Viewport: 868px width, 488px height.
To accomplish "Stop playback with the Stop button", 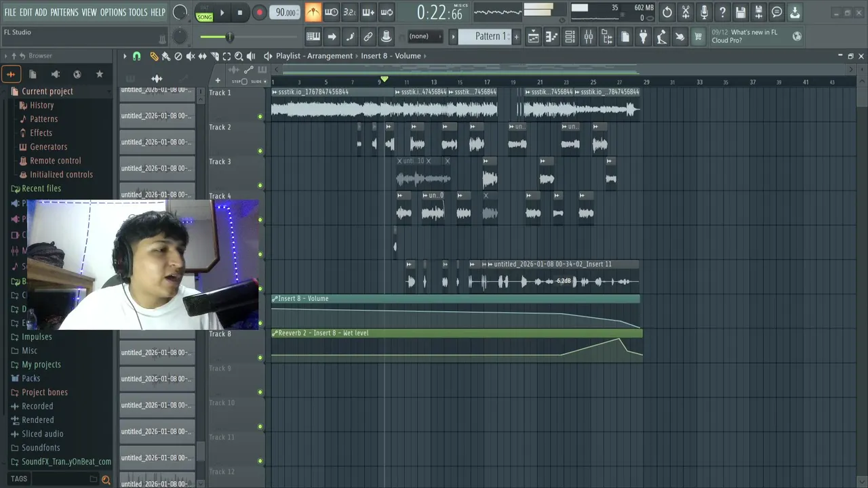I will 240,12.
